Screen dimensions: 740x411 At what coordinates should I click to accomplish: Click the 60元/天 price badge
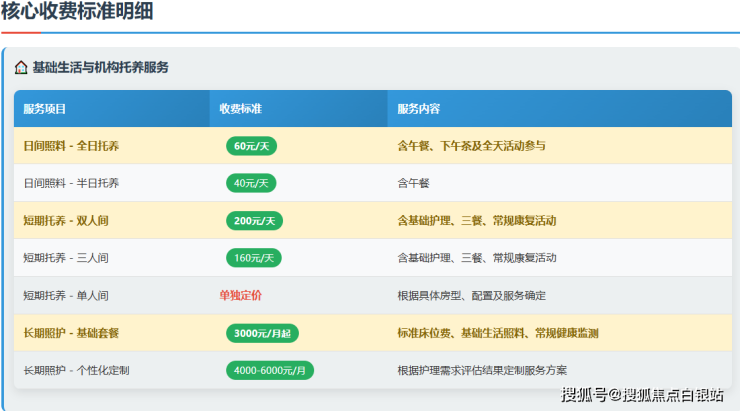pos(251,146)
